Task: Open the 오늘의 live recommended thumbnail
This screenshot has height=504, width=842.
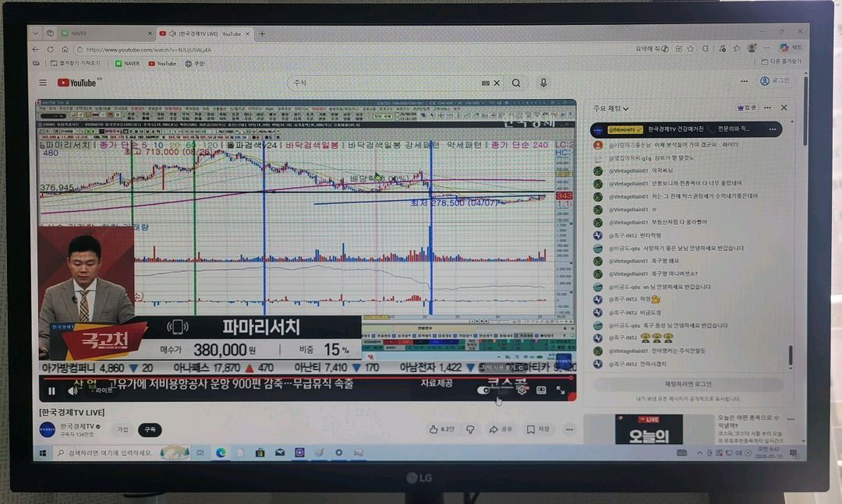Action: [x=649, y=429]
